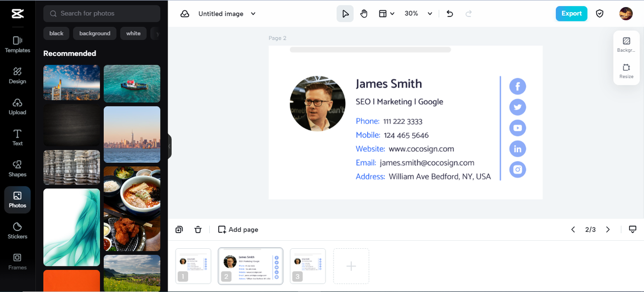Select the phone number 111 222 3333
Viewport: 644px width, 292px height.
click(403, 122)
